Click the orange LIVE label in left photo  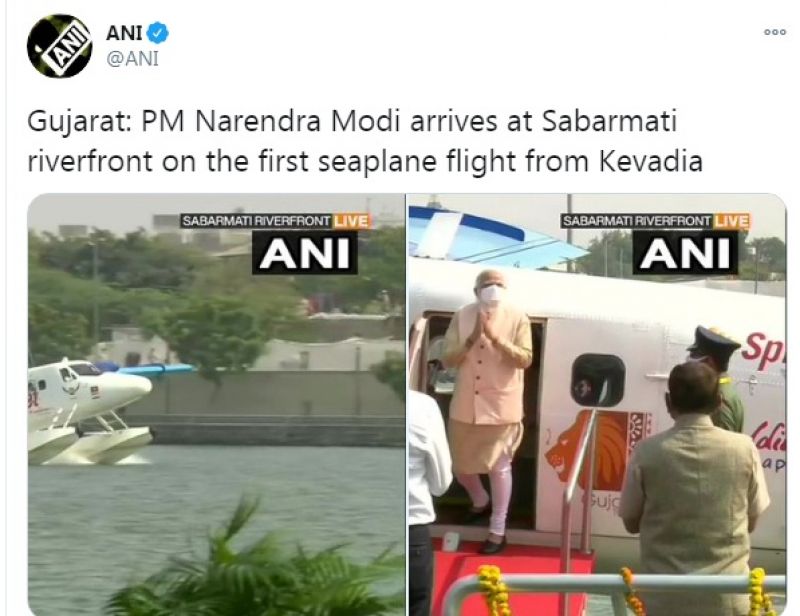[351, 221]
